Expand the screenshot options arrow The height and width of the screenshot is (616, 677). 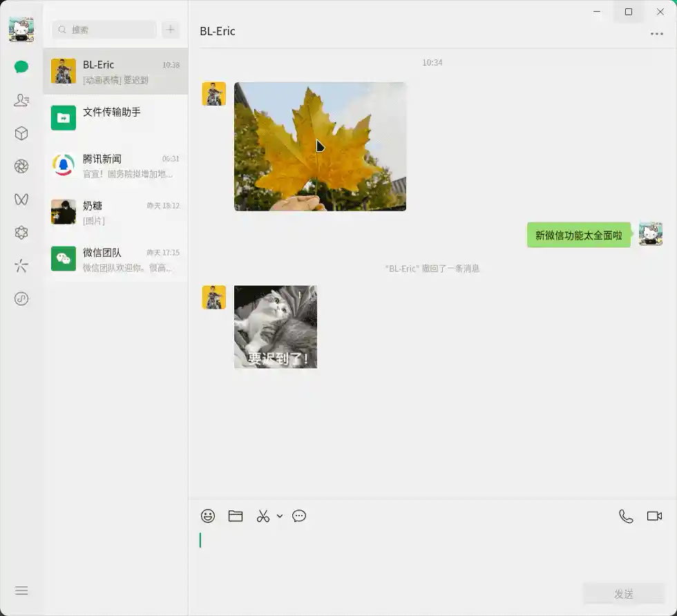(280, 517)
